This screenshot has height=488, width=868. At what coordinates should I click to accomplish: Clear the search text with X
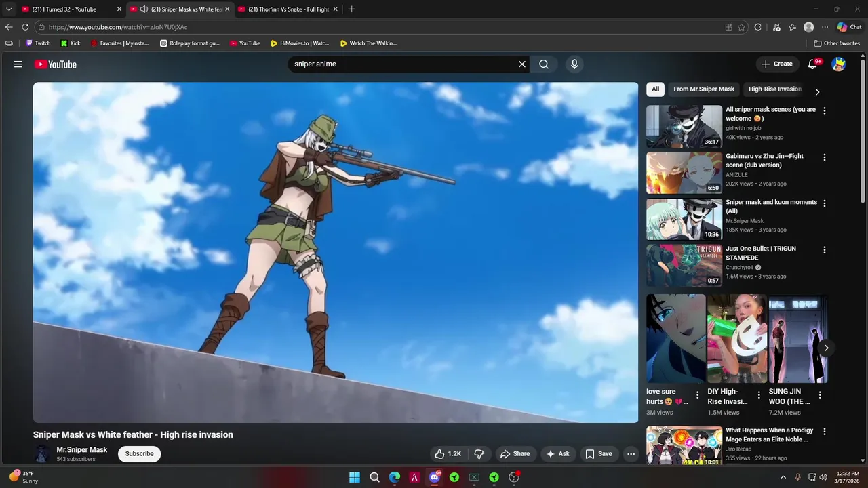(522, 64)
